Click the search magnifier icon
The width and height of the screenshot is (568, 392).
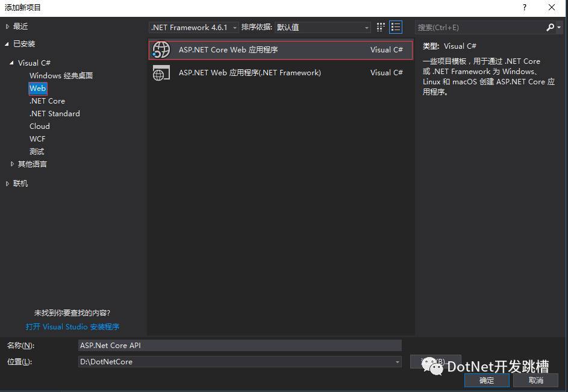(551, 27)
